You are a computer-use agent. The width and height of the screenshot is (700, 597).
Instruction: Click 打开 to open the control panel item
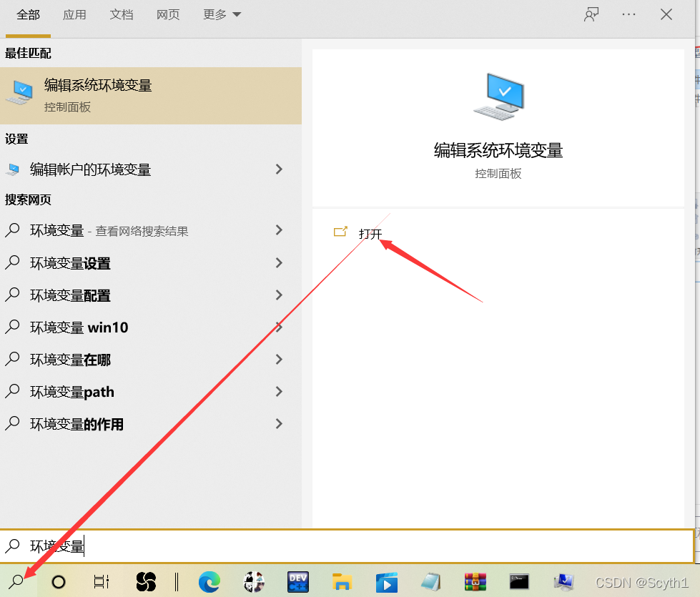(370, 234)
